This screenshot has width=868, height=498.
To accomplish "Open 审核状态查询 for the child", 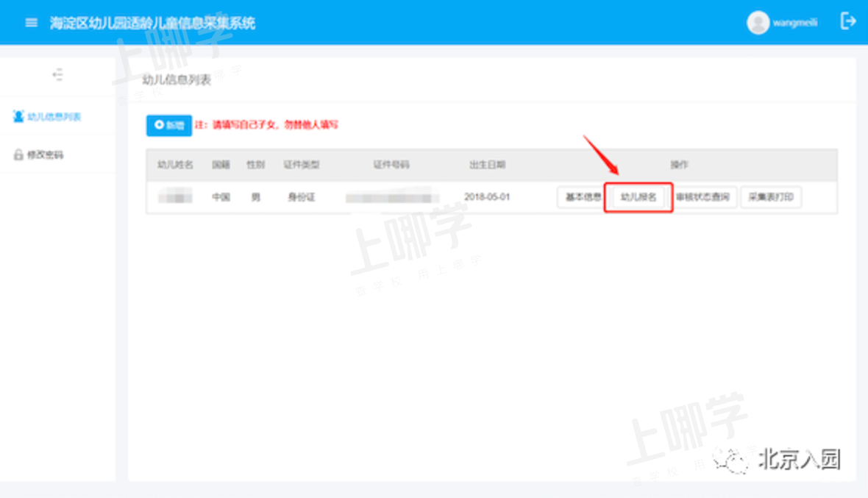I will (x=704, y=197).
